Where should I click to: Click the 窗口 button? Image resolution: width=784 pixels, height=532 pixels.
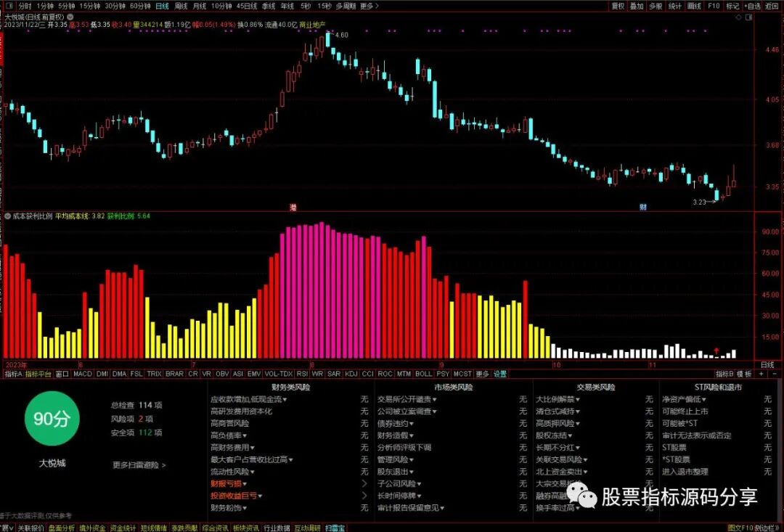point(62,374)
